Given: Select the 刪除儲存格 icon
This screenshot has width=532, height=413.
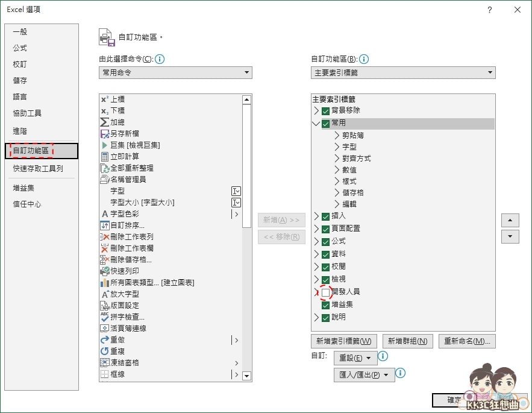Looking at the screenshot, I should pos(105,260).
